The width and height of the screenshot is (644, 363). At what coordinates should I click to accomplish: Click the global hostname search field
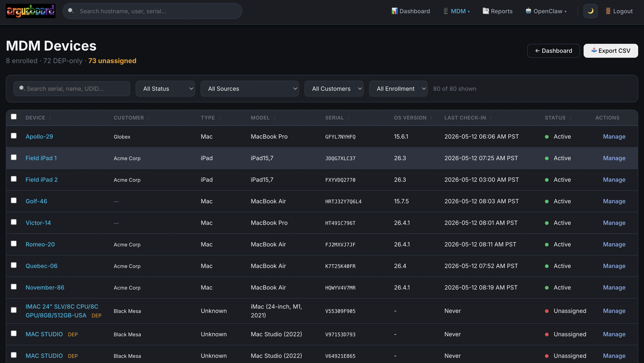point(152,11)
